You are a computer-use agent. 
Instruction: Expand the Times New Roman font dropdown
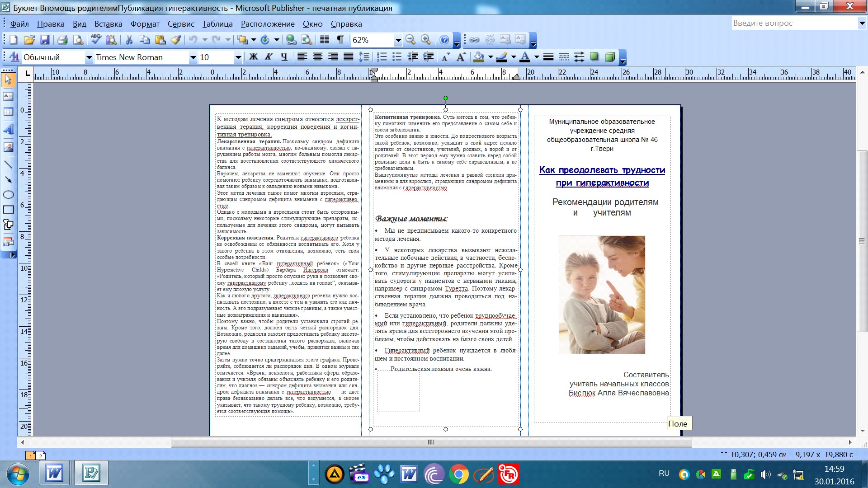pos(193,57)
